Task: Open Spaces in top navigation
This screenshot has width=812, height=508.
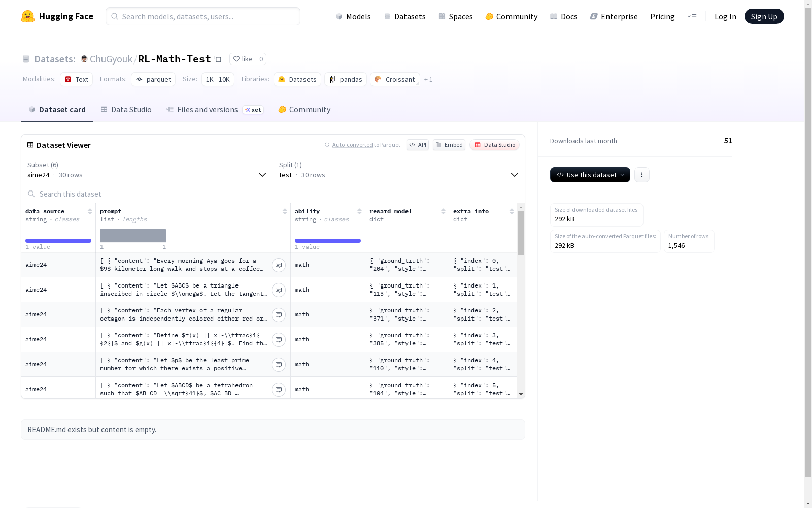Action: 456,16
